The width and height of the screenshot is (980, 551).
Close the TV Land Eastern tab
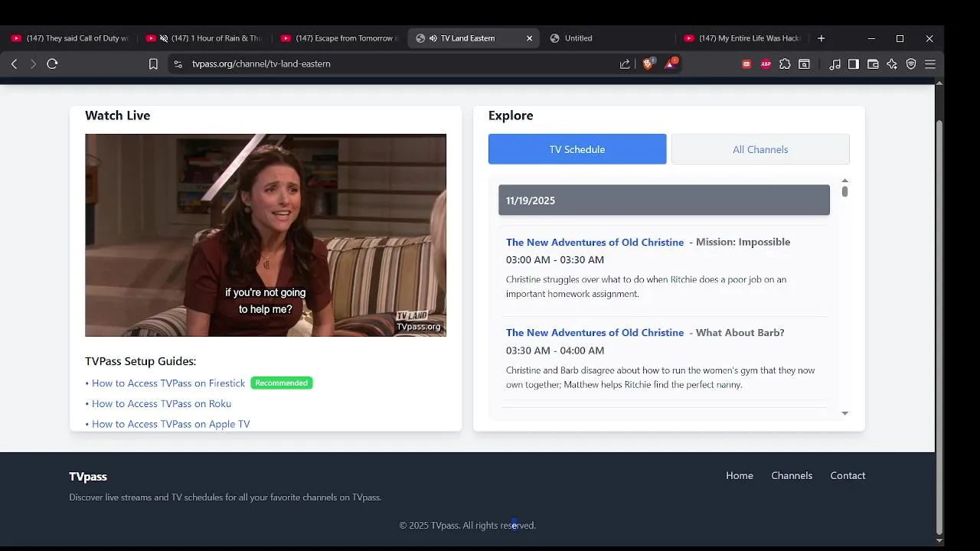pos(529,38)
